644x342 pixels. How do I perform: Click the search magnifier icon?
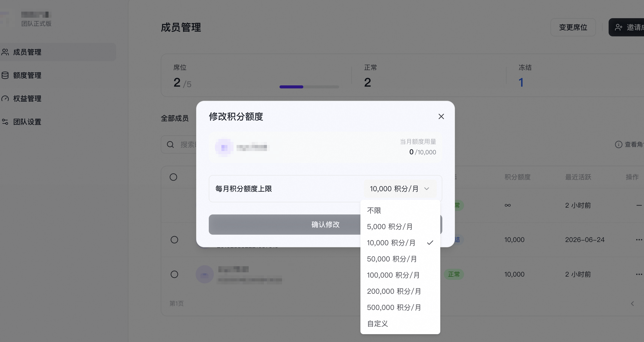(170, 144)
